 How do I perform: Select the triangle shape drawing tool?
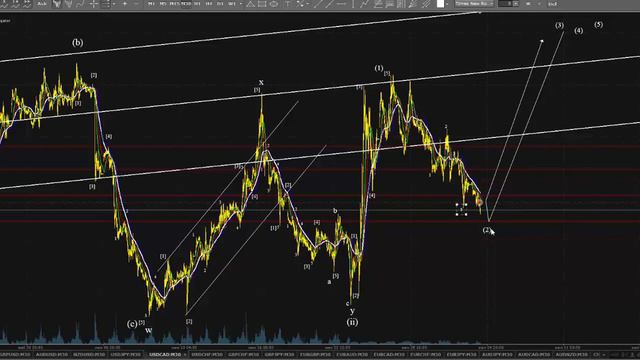(x=251, y=4)
